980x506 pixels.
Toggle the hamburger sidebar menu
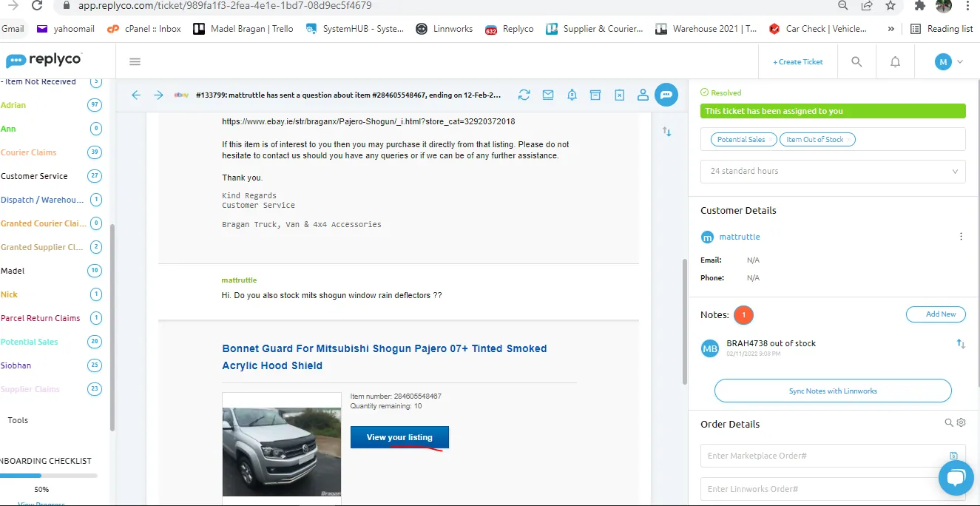[135, 61]
